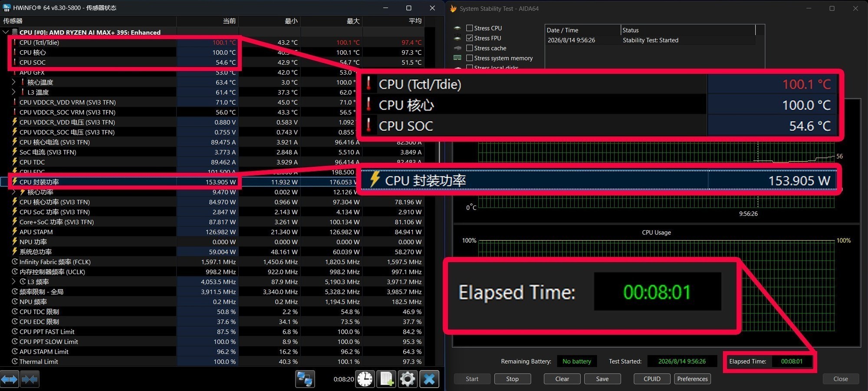Enable the Stress CPU checkbox

pyautogui.click(x=469, y=28)
